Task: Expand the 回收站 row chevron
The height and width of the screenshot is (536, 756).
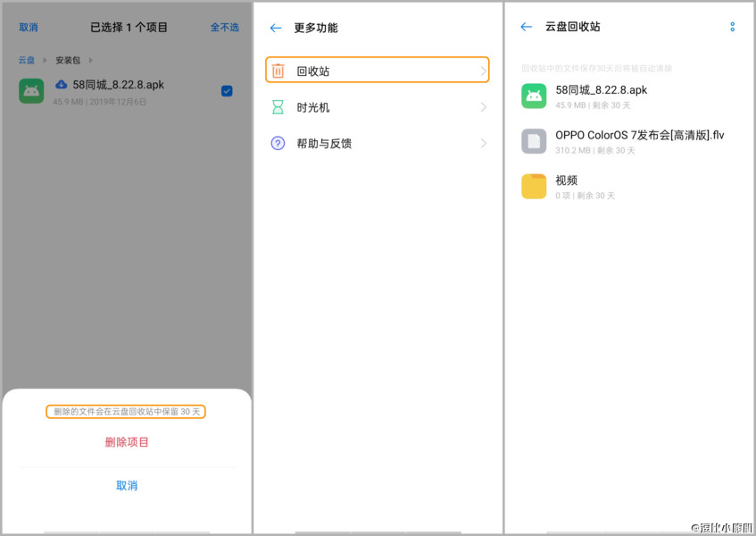Action: pos(482,70)
